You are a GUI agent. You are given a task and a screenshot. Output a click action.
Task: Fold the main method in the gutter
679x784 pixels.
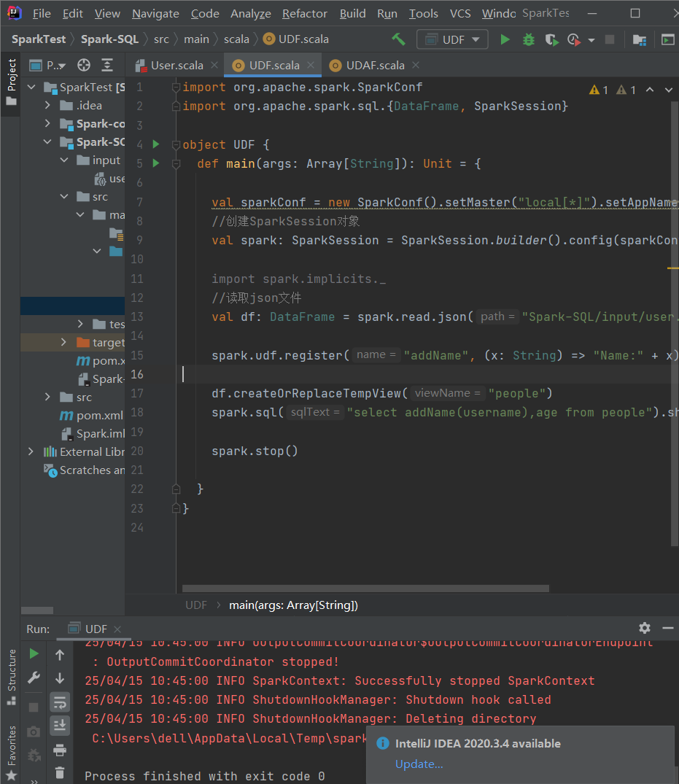176,163
